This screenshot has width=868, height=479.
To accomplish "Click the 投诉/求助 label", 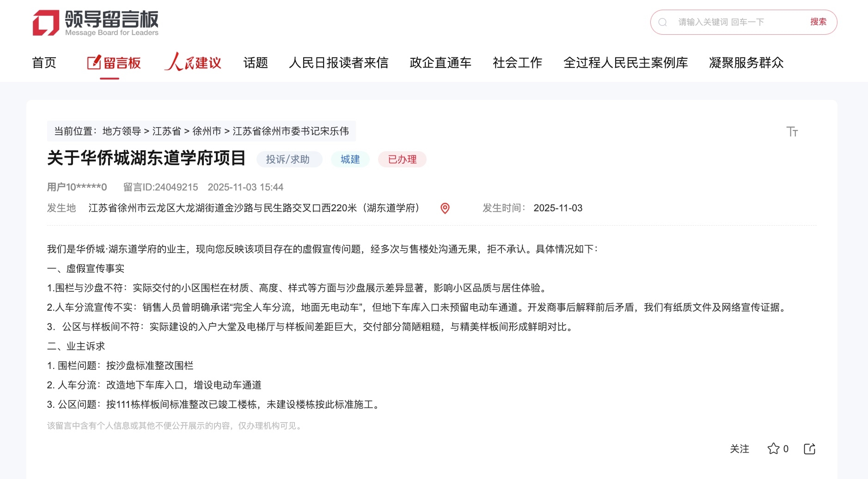I will pyautogui.click(x=289, y=159).
